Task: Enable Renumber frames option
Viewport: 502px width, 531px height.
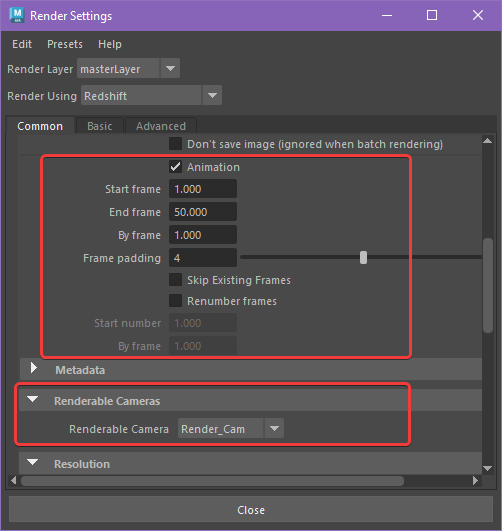Action: 175,301
